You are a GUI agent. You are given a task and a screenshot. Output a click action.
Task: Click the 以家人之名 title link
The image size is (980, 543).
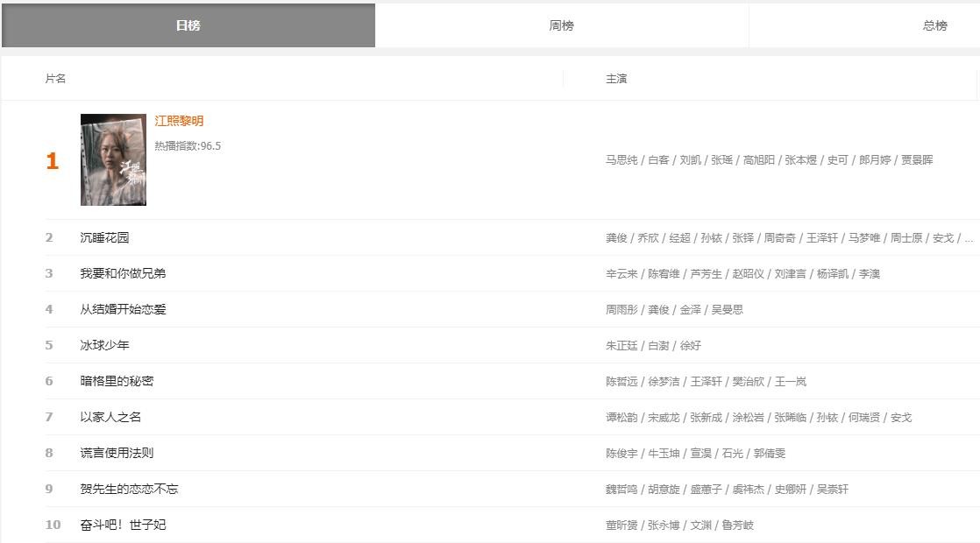tap(110, 417)
